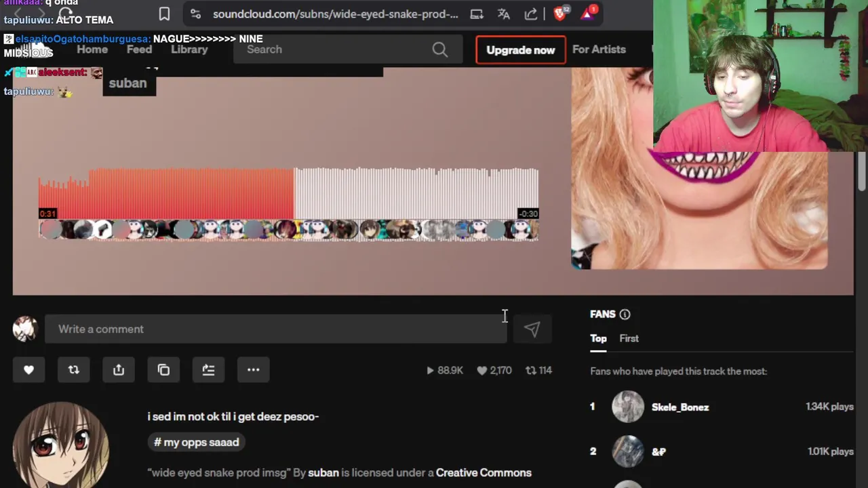View the 2,170 likes count
Screen dimensions: 868x488
pyautogui.click(x=494, y=370)
